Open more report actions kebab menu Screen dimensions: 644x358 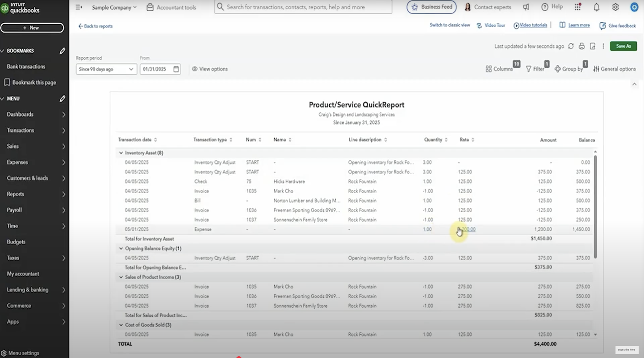[x=603, y=46]
